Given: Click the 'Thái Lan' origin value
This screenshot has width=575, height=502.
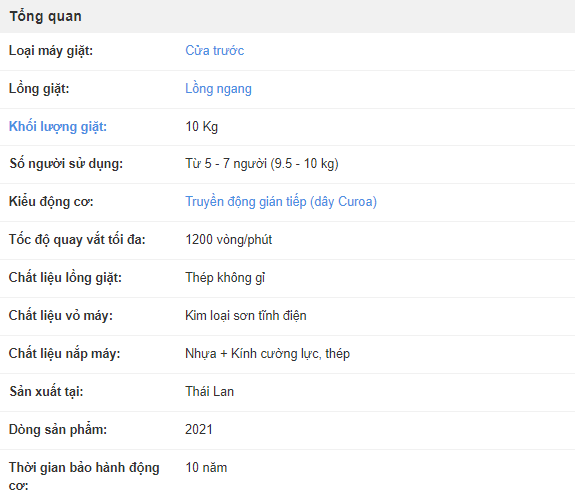Looking at the screenshot, I should point(209,391).
